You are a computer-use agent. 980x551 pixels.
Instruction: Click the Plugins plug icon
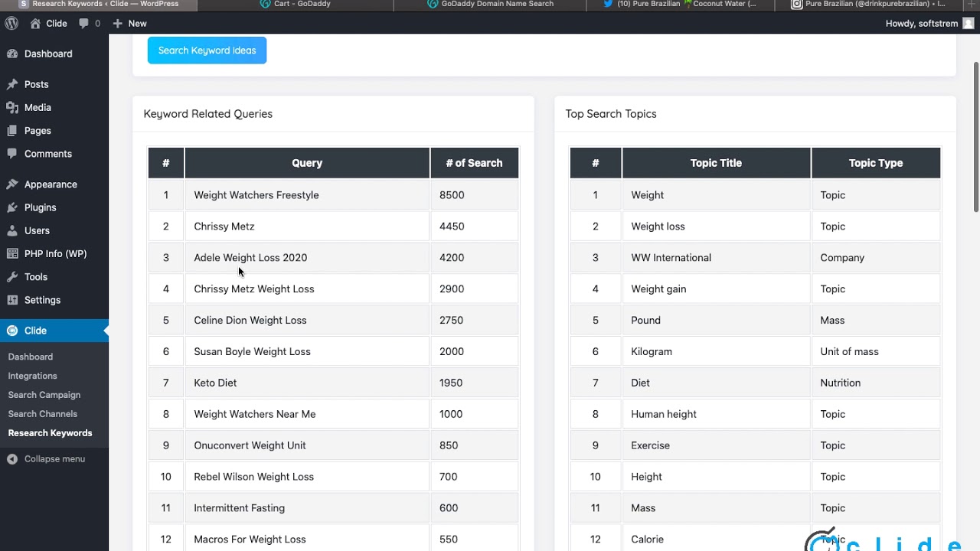click(x=11, y=207)
